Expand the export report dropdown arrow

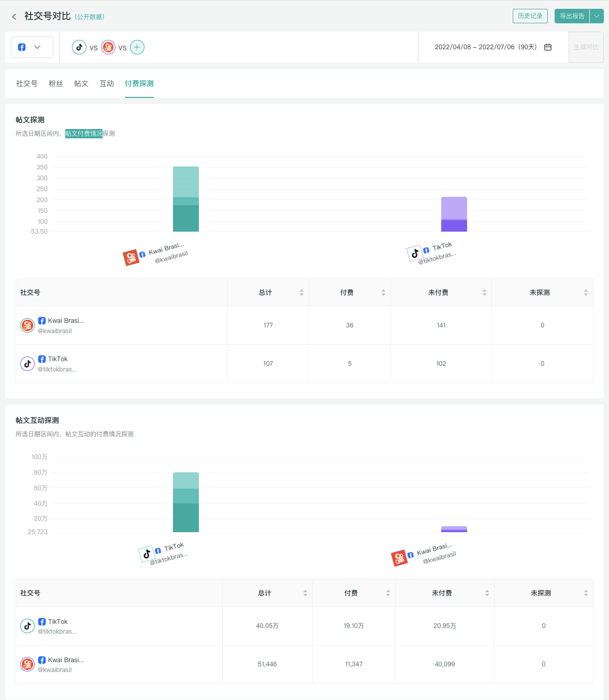pyautogui.click(x=597, y=16)
